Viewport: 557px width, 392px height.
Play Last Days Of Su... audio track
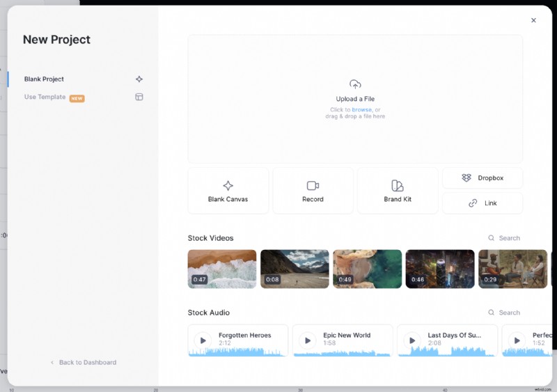[412, 340]
